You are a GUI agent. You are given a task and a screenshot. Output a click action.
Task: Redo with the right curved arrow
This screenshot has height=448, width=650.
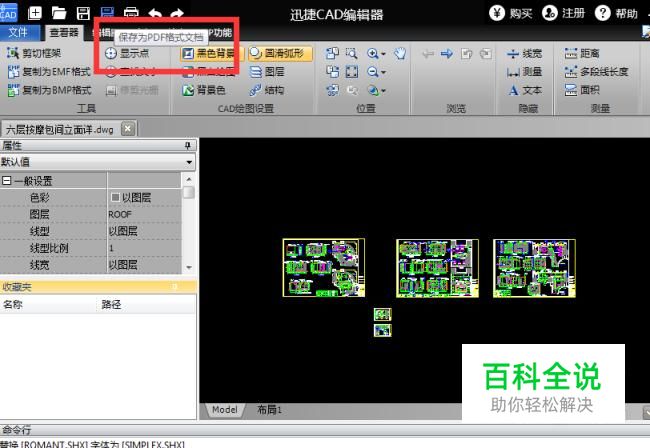(x=177, y=13)
